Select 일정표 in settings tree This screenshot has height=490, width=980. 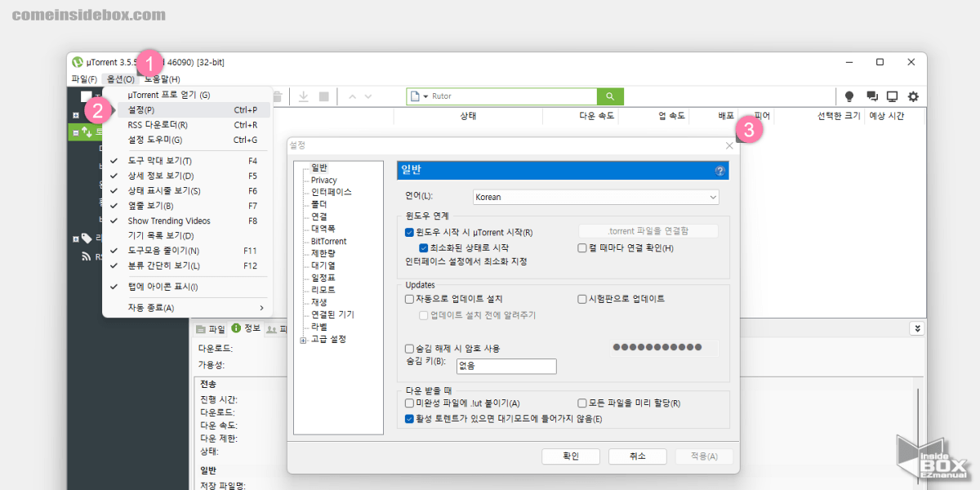[323, 278]
